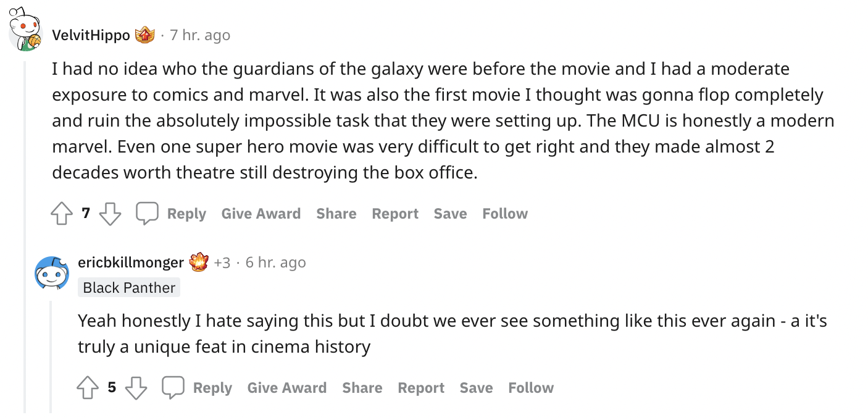Open VelvitHippo's user profile link
868x420 pixels.
point(91,35)
